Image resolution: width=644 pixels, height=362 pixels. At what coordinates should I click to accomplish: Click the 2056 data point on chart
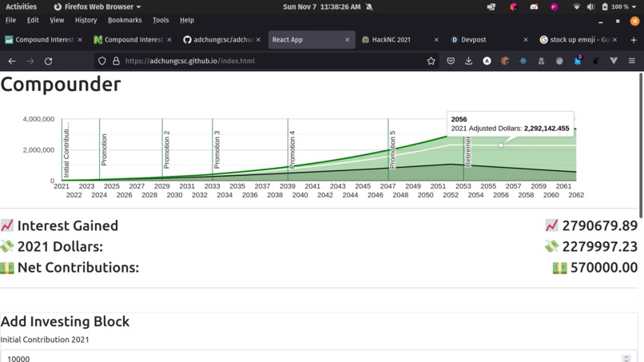point(501,145)
